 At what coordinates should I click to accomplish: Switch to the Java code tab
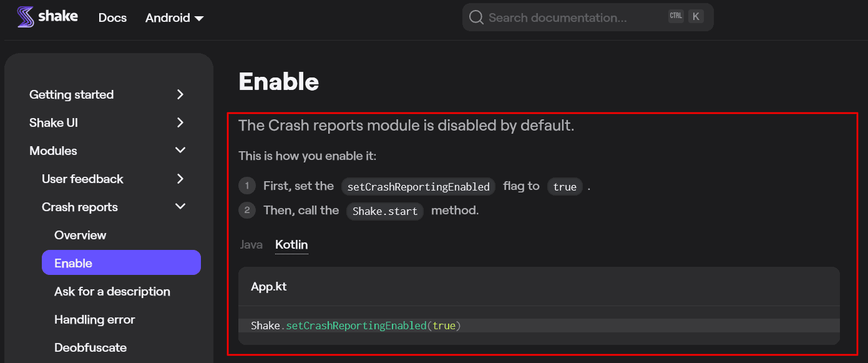click(251, 244)
